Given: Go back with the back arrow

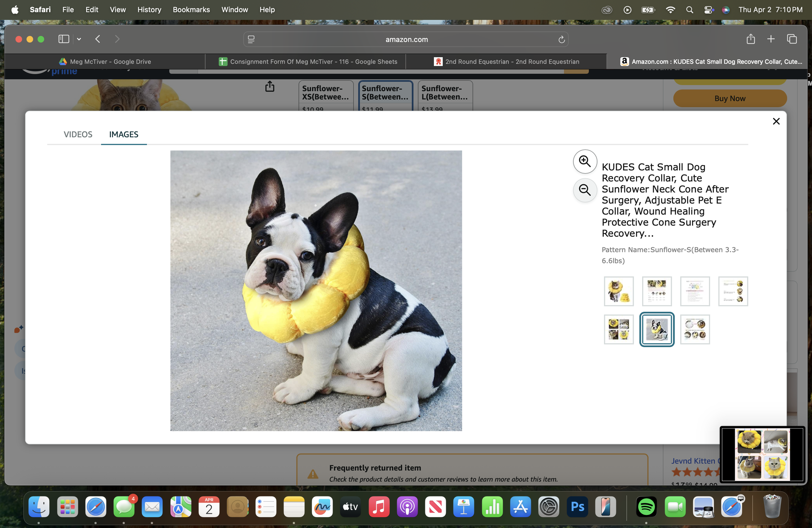Looking at the screenshot, I should coord(98,39).
